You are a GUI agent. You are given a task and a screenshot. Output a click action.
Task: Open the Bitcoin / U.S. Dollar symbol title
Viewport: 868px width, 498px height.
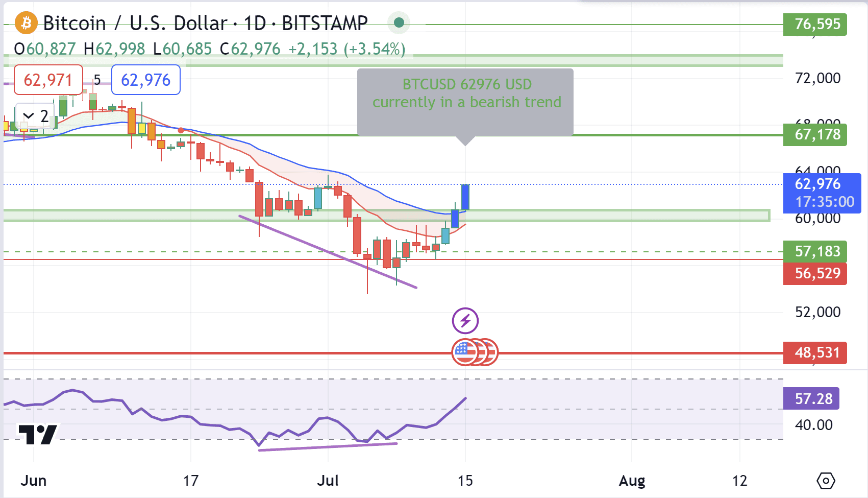(x=205, y=23)
